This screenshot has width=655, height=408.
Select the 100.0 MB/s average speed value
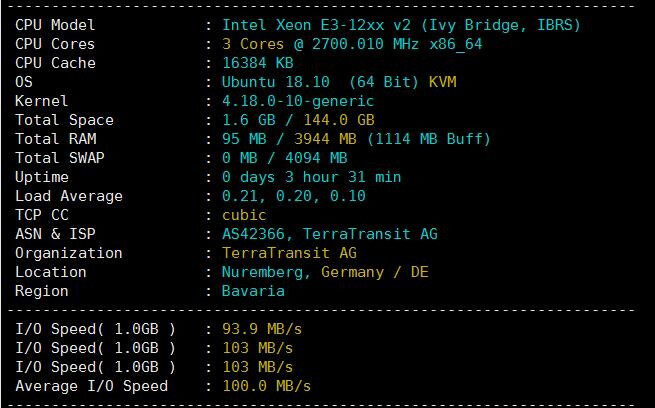pos(266,385)
